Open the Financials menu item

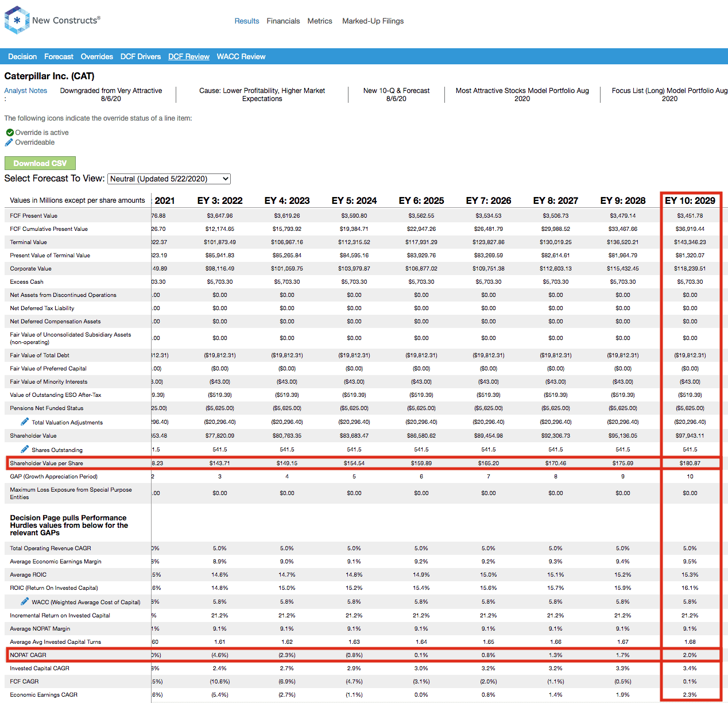(x=283, y=21)
